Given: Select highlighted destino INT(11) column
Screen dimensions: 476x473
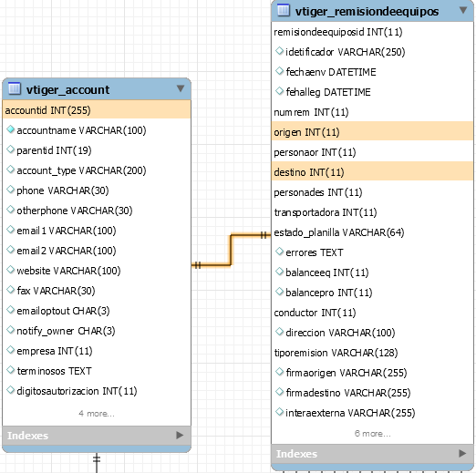Looking at the screenshot, I should tap(372, 172).
